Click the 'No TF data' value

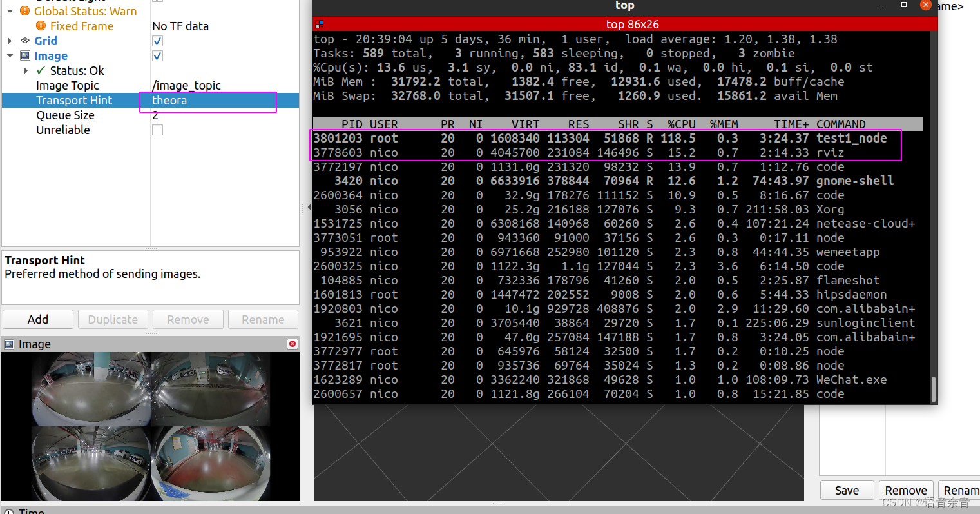[180, 26]
